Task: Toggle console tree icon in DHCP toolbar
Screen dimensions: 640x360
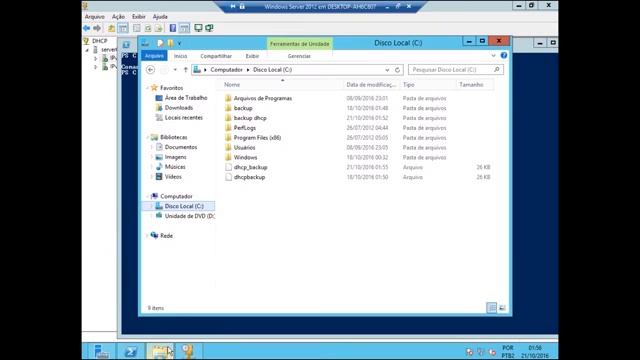Action: tap(123, 28)
